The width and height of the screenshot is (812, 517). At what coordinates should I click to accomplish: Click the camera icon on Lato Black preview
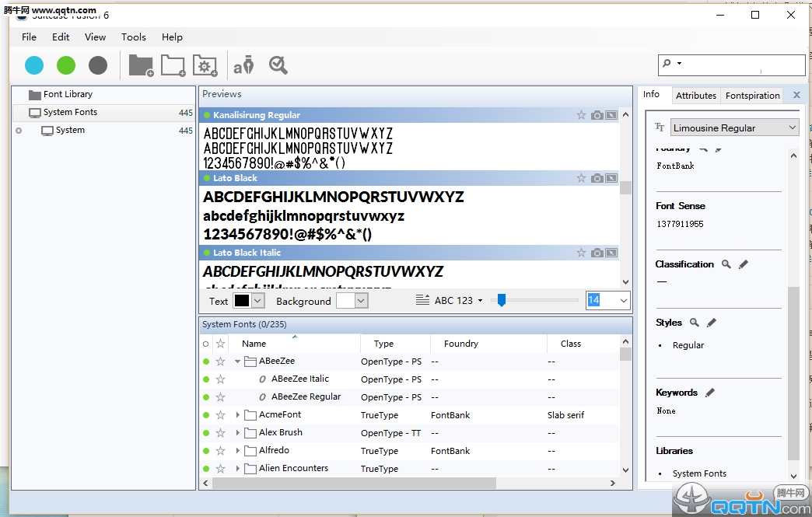click(597, 178)
